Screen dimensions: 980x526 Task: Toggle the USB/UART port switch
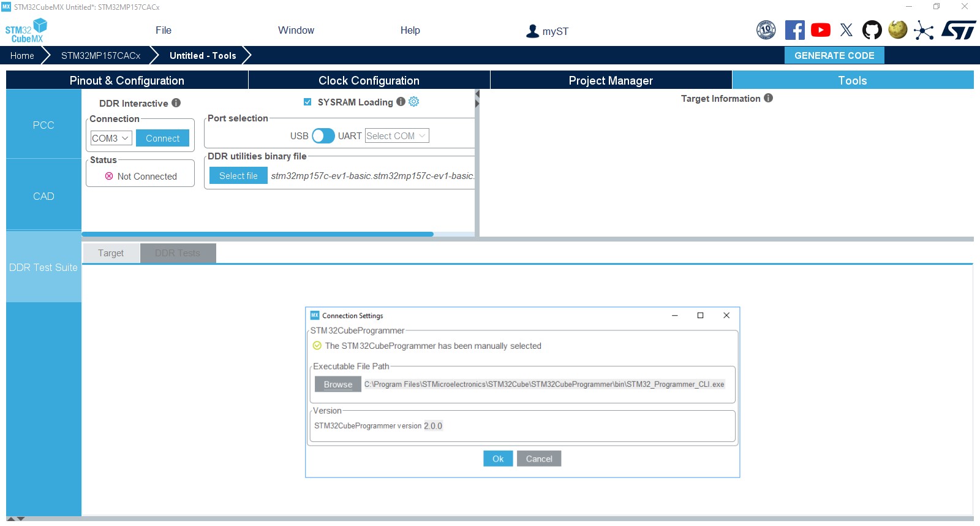coord(323,135)
